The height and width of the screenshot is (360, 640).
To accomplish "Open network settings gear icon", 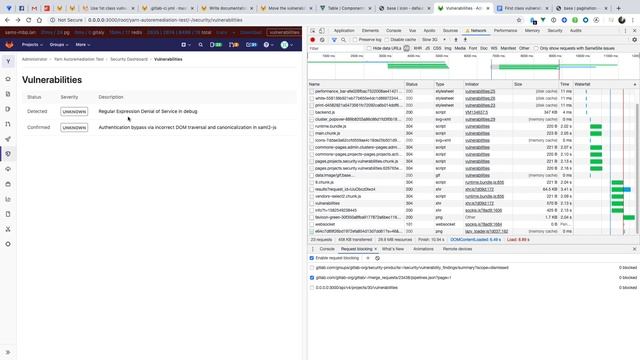I will click(634, 40).
